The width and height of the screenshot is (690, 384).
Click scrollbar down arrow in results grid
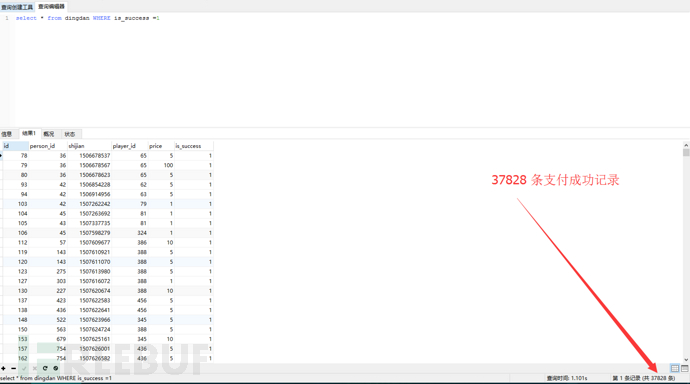coord(686,359)
